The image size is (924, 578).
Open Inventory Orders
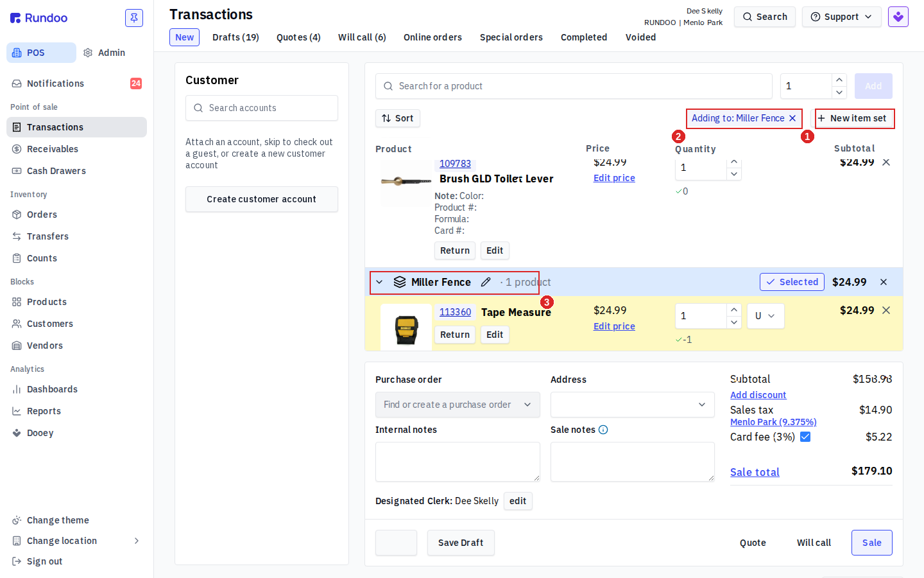77,215
